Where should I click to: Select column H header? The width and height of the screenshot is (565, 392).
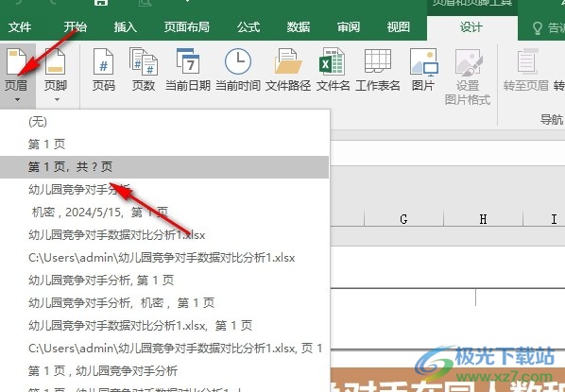(x=483, y=219)
